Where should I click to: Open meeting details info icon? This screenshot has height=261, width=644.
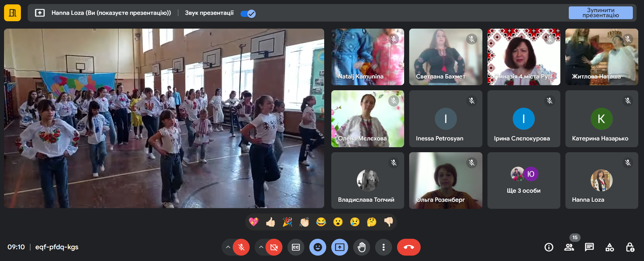coord(549,248)
